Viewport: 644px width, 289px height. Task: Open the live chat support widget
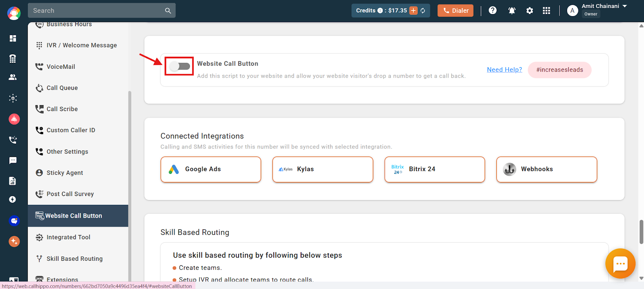tap(620, 264)
